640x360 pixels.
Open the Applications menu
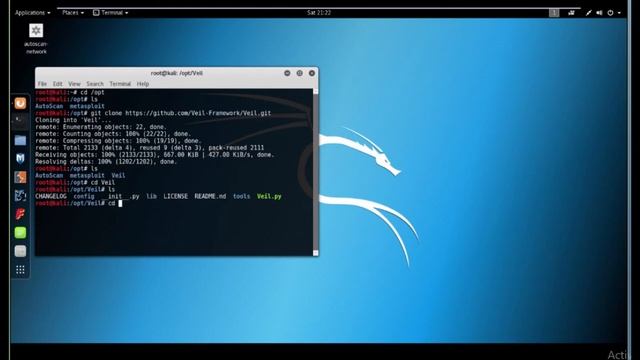[x=33, y=13]
